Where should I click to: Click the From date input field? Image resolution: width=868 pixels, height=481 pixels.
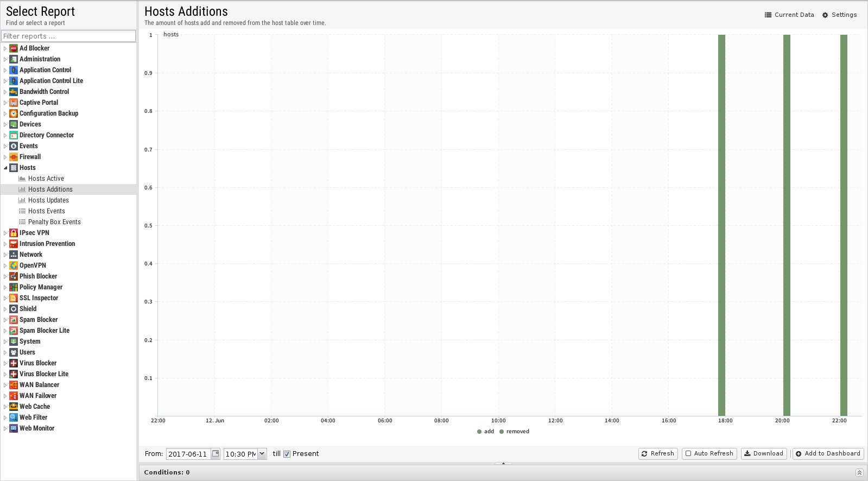click(188, 454)
